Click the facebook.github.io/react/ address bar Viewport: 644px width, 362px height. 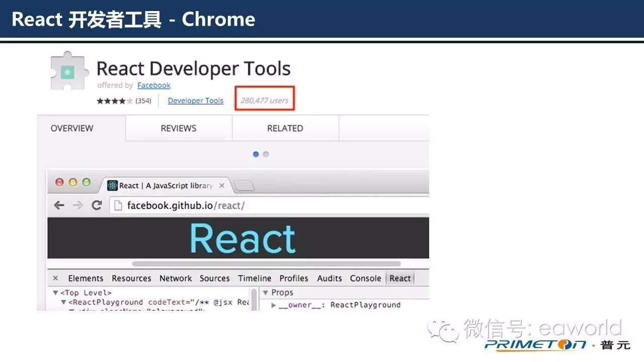[269, 205]
